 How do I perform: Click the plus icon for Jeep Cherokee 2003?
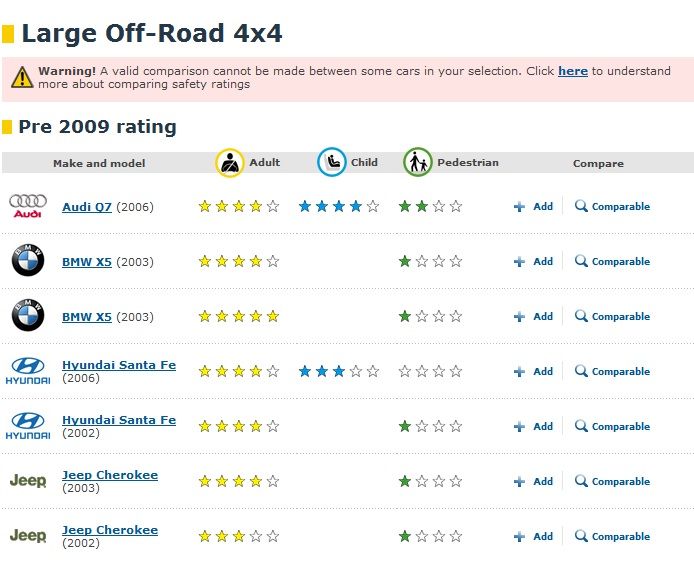pyautogui.click(x=519, y=482)
